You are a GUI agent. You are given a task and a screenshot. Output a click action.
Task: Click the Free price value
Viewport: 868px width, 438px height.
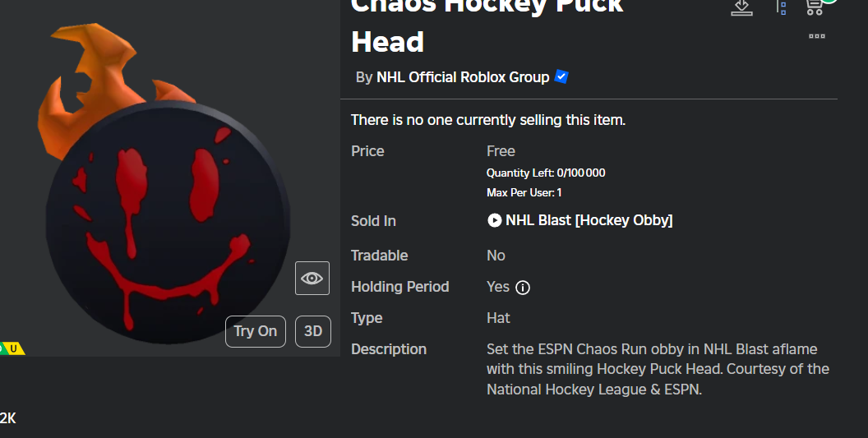coord(501,151)
